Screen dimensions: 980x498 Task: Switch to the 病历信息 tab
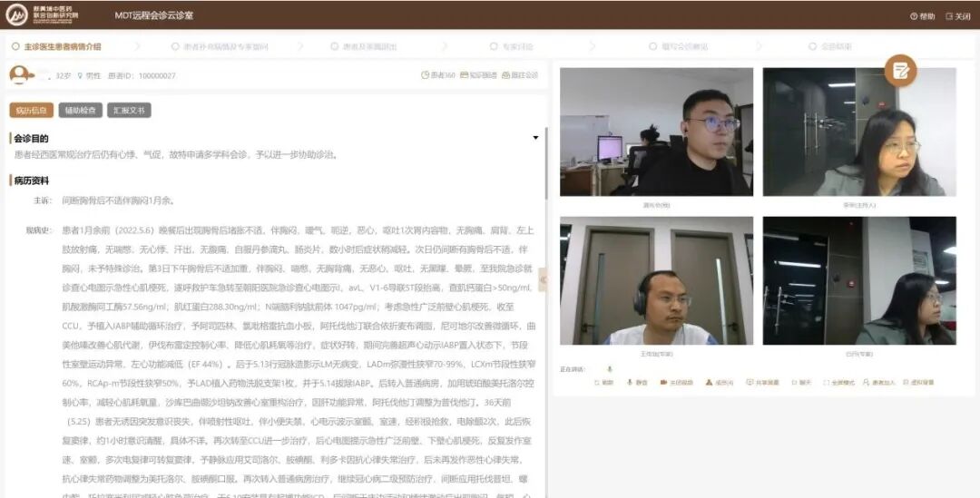(31, 110)
